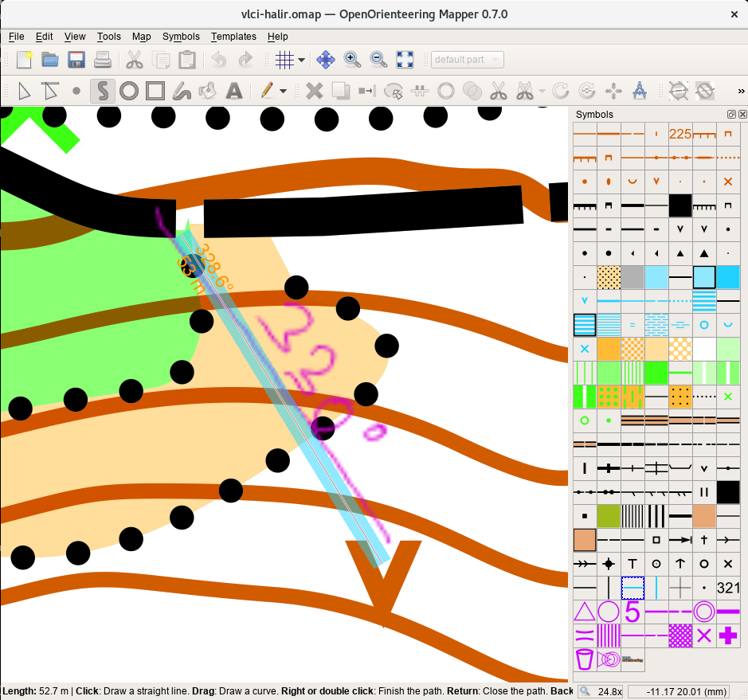Open the View menu
This screenshot has height=700, width=748.
point(75,37)
